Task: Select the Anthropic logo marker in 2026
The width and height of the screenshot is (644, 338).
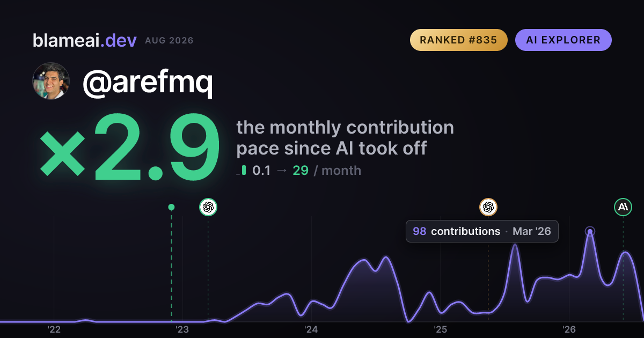Action: pos(623,207)
